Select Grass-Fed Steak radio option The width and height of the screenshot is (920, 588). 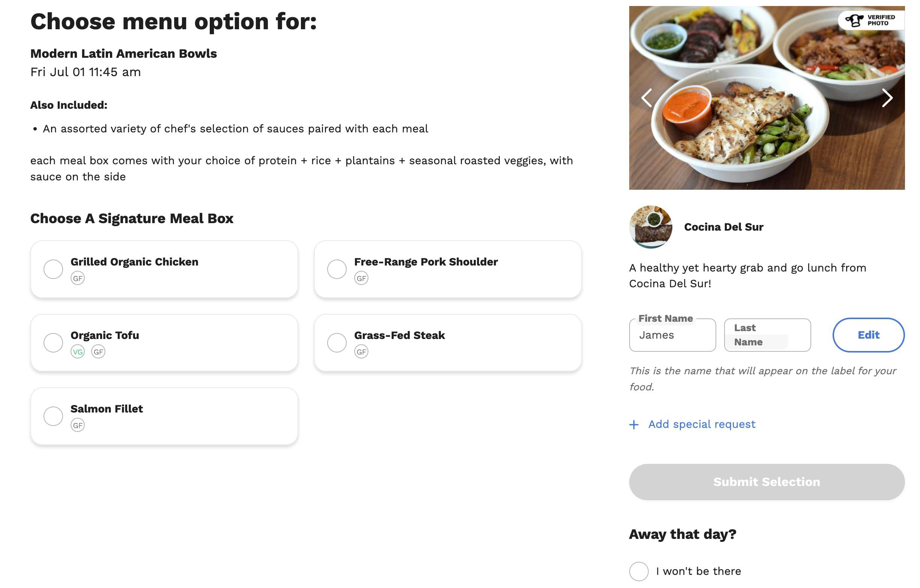[337, 342]
